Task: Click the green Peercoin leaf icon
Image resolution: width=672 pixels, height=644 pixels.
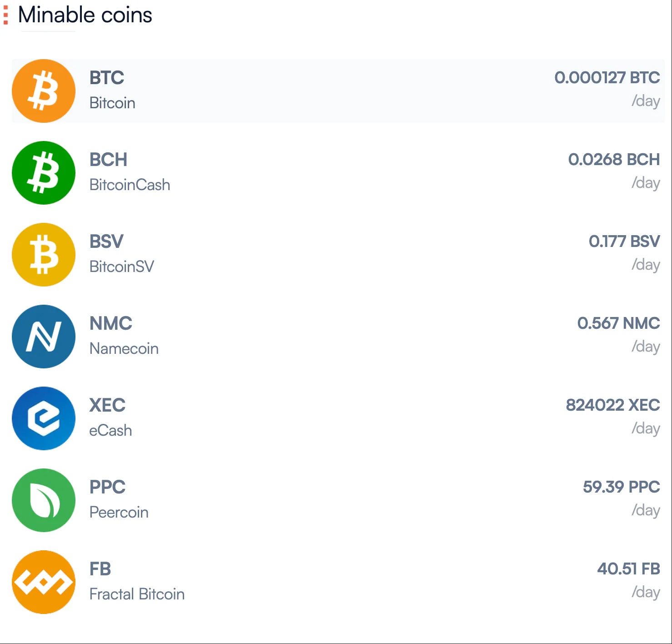Action: coord(44,500)
